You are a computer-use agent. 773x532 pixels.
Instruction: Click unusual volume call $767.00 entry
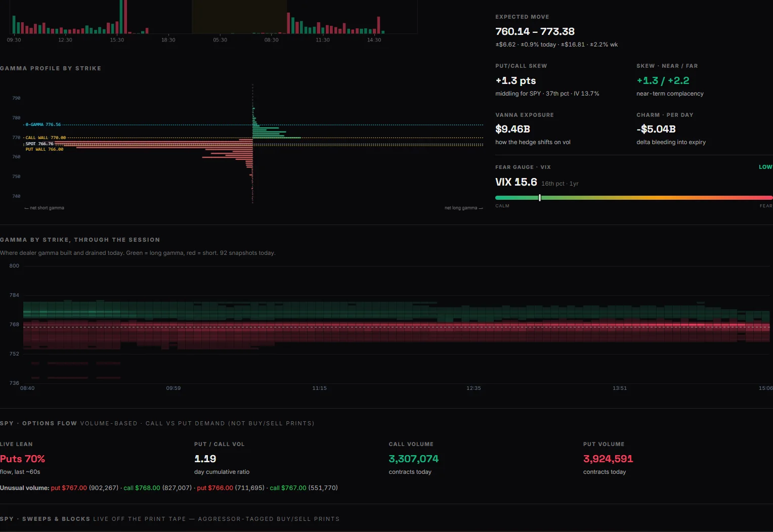(x=304, y=488)
